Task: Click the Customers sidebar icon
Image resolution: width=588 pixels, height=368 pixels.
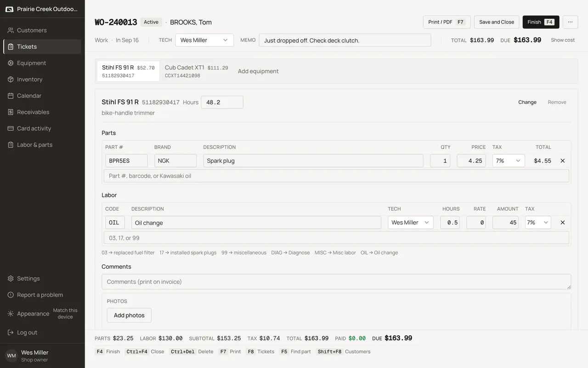Action: coord(11,30)
